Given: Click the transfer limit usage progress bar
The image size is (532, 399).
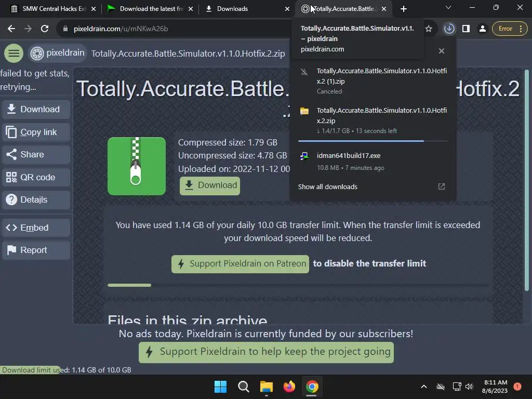Looking at the screenshot, I should click(298, 285).
